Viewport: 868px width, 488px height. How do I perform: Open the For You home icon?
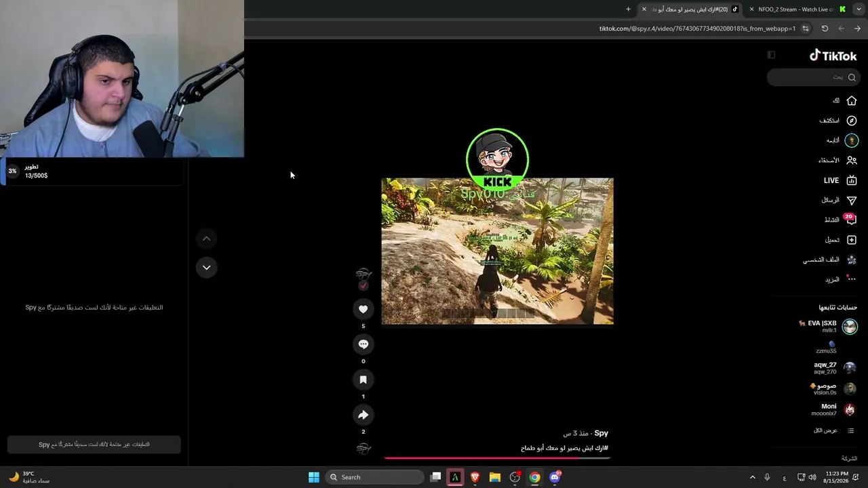coord(852,100)
